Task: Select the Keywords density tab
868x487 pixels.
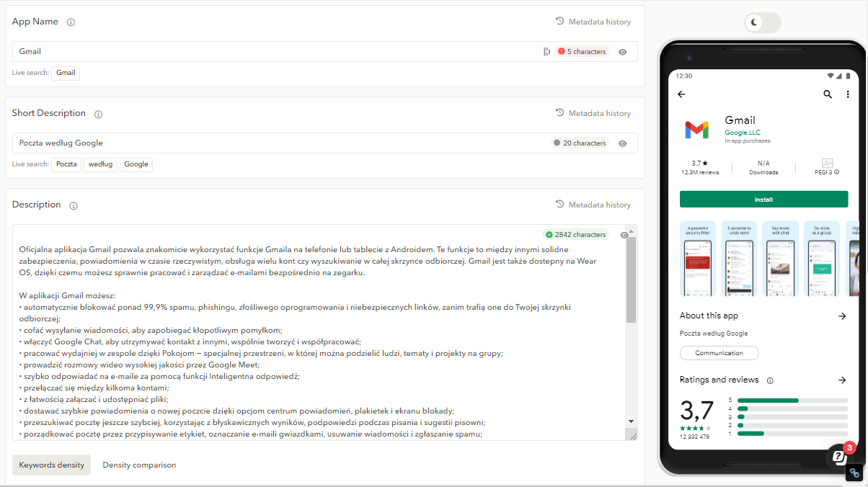Action: [51, 465]
